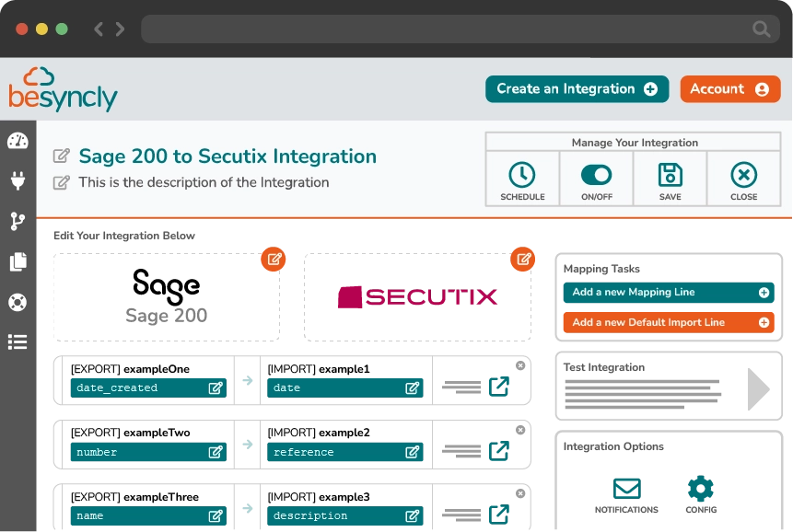
Task: Toggle the integration ON/OFF switch
Action: pyautogui.click(x=596, y=175)
